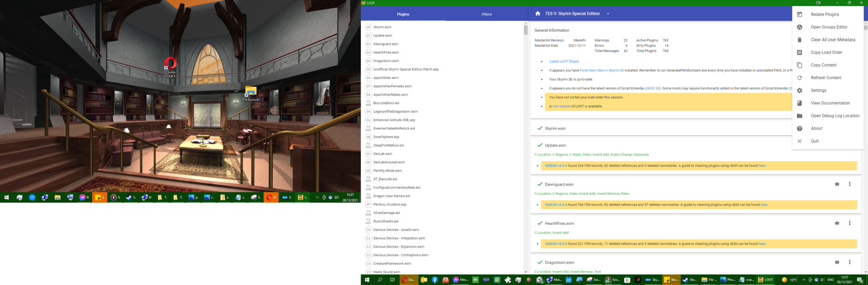Click the master crown icon on Dawnguard.esm card
This screenshot has width=868, height=285.
[x=837, y=184]
